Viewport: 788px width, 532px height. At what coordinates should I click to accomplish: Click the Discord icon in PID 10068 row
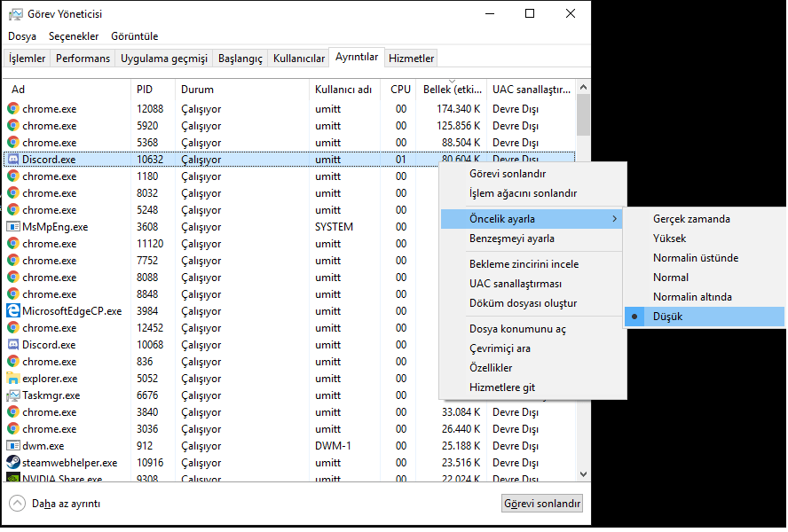point(13,345)
